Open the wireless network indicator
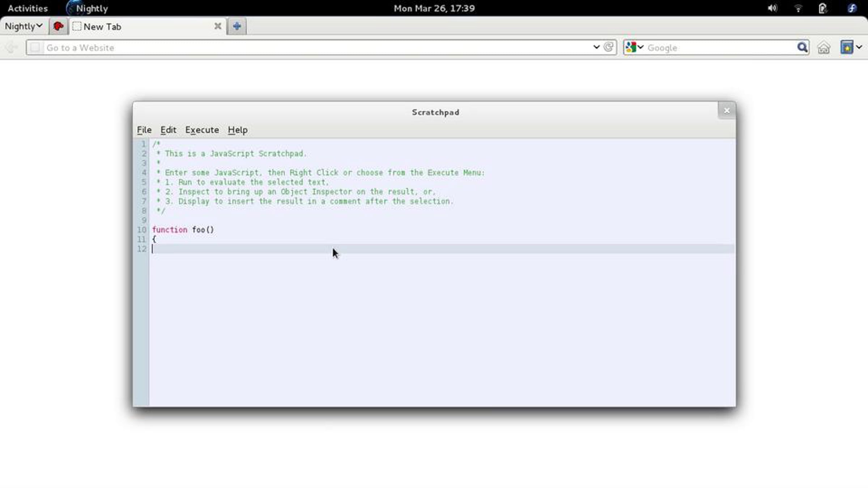868x488 pixels. 798,8
